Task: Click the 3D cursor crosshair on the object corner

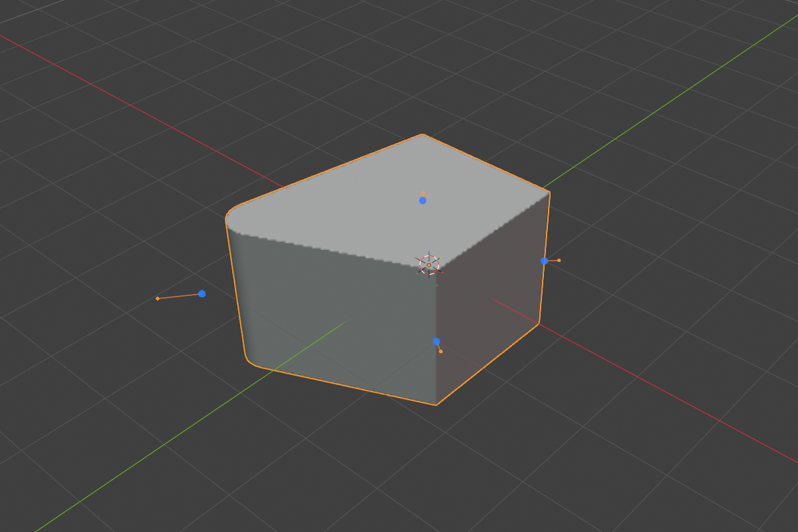Action: 429,265
